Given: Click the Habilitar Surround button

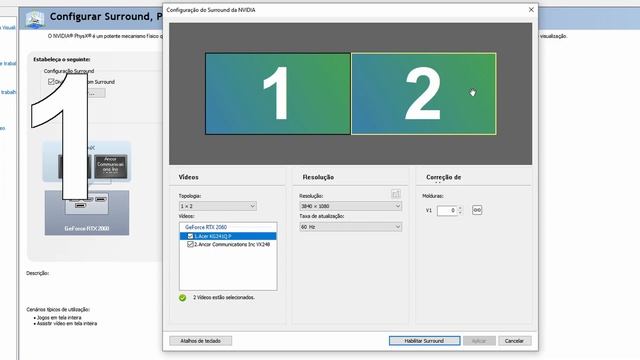Looking at the screenshot, I should pyautogui.click(x=424, y=340).
